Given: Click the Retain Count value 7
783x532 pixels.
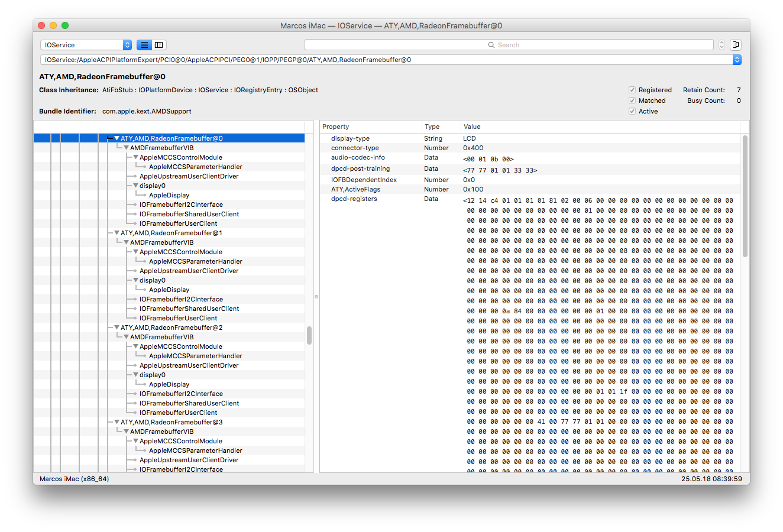Looking at the screenshot, I should tap(739, 90).
